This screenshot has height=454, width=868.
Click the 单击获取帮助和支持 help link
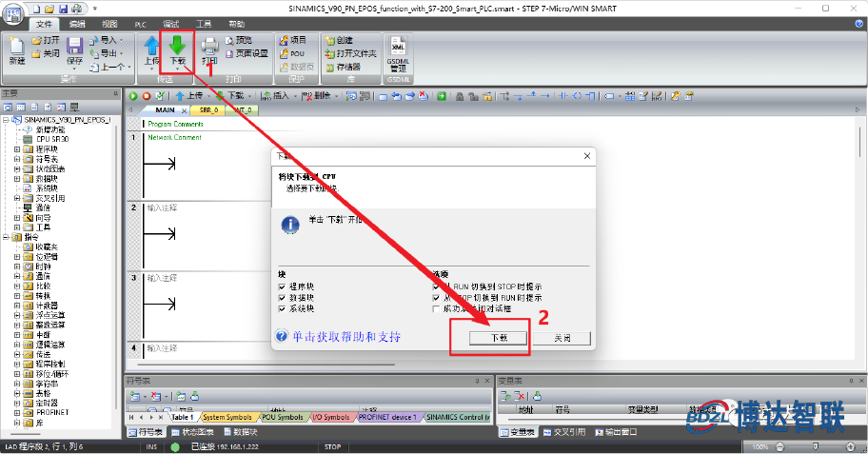tap(346, 337)
